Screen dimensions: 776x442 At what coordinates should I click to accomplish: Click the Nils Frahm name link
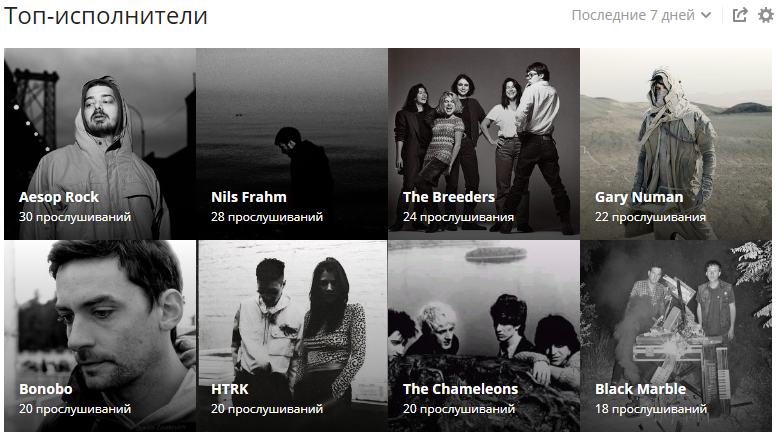249,197
